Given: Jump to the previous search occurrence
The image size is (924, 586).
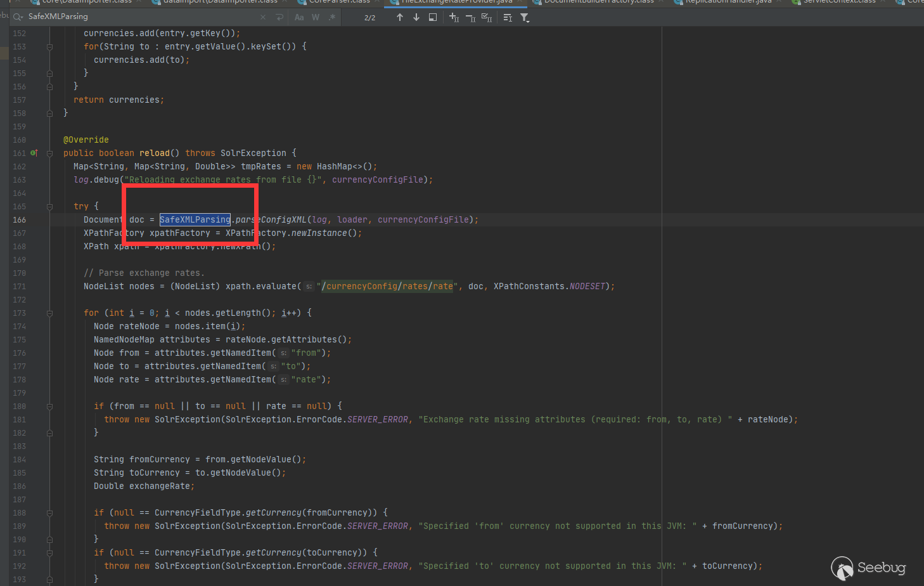Looking at the screenshot, I should [400, 18].
